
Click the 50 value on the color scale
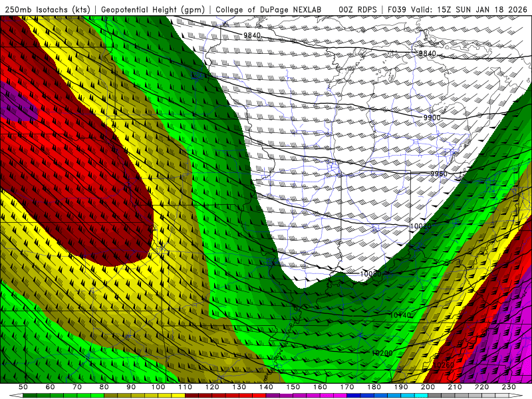23,387
